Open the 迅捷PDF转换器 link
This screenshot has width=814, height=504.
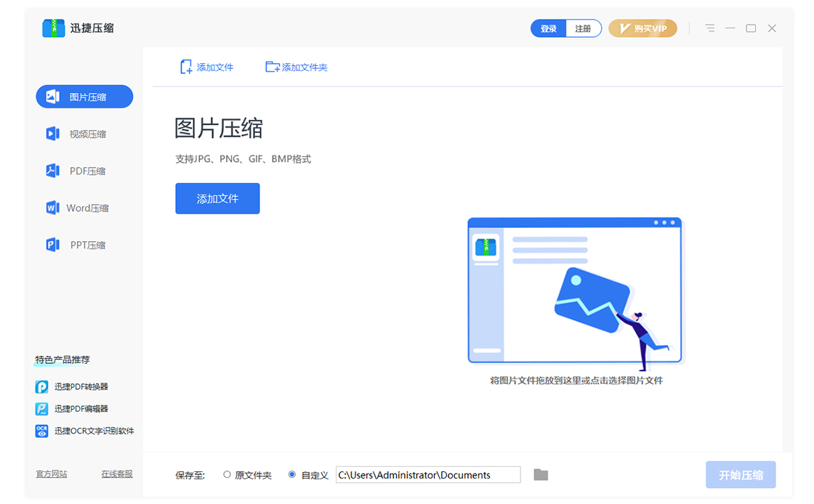(x=81, y=387)
